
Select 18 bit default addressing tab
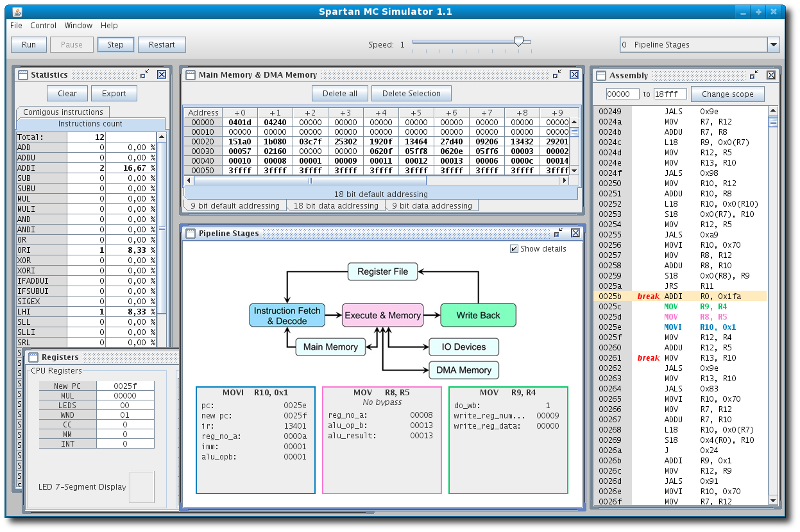point(381,194)
